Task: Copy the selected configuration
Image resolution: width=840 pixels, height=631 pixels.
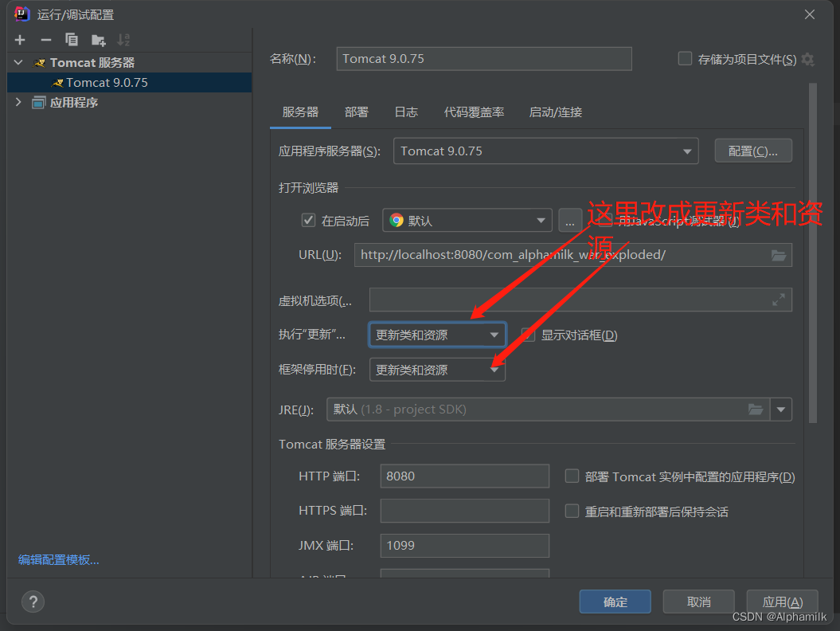Action: click(71, 40)
